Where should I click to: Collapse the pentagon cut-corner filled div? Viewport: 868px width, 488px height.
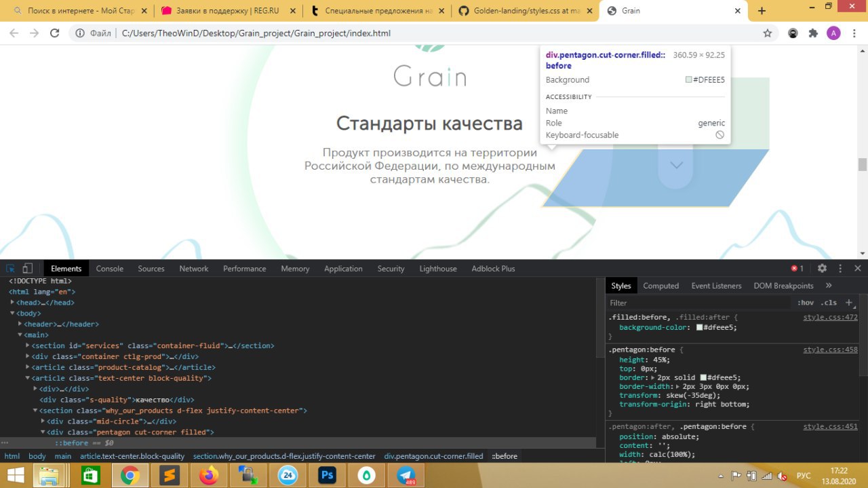point(43,432)
